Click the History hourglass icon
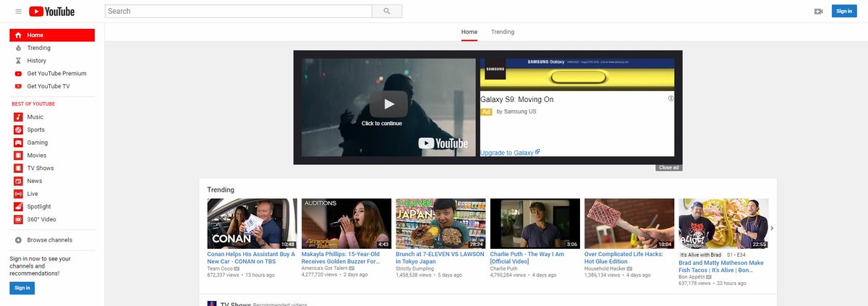This screenshot has width=868, height=306. (x=18, y=61)
